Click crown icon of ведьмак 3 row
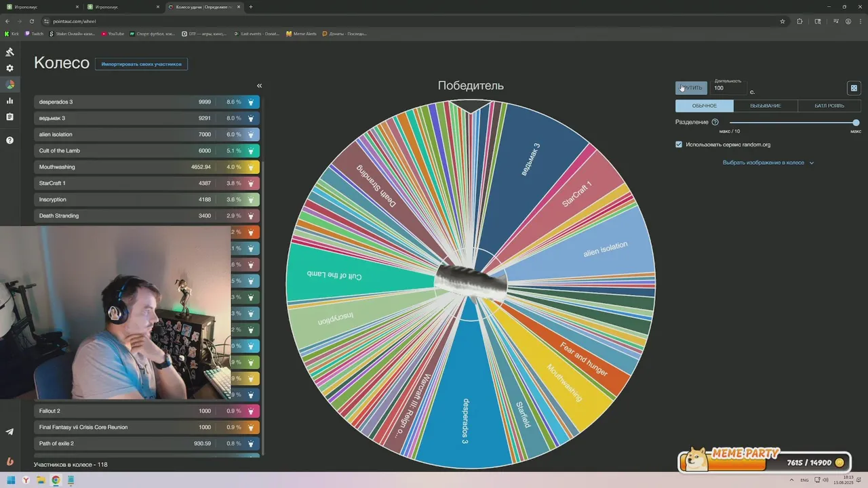This screenshot has width=868, height=488. click(x=251, y=118)
